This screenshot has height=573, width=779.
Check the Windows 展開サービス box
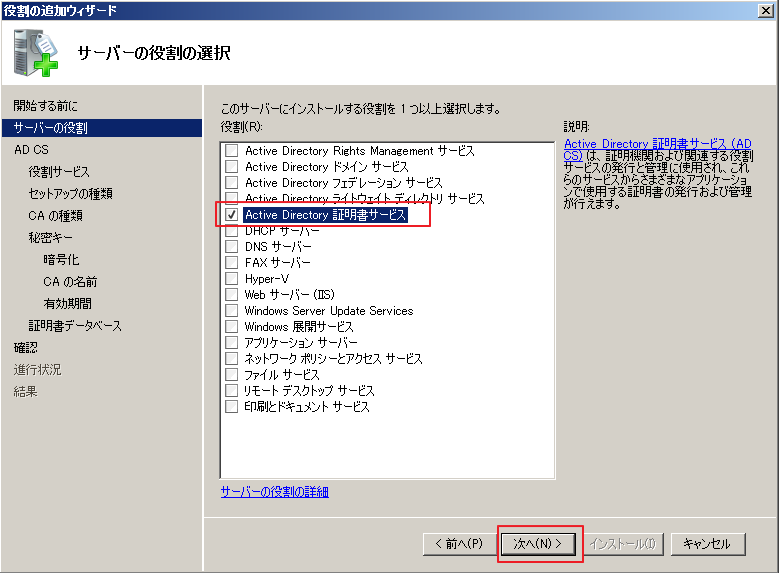point(232,327)
